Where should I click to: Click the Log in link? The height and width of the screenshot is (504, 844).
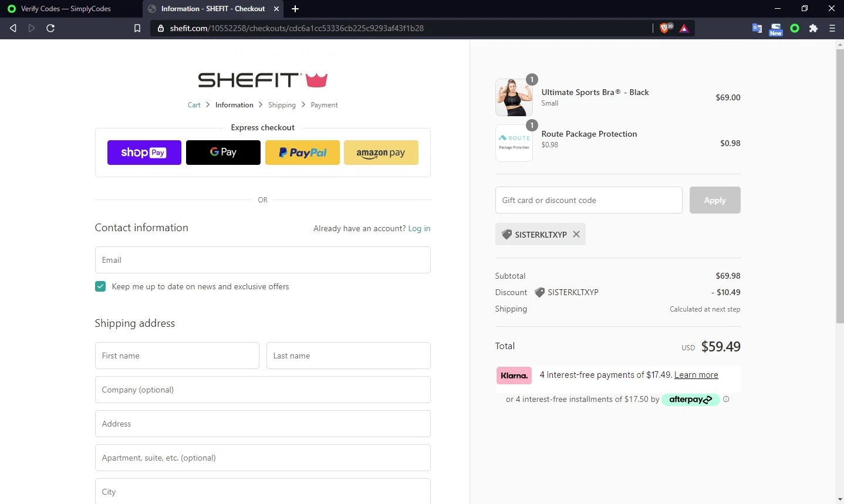click(419, 228)
